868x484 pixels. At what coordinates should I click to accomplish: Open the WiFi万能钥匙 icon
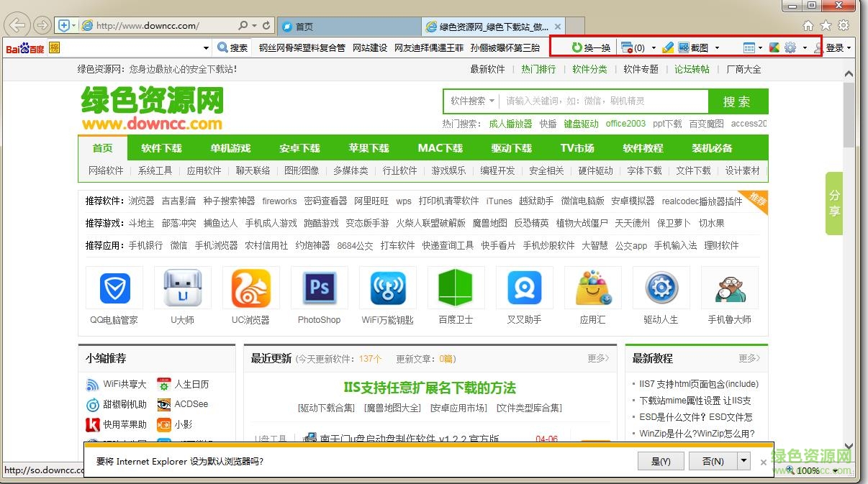387,287
